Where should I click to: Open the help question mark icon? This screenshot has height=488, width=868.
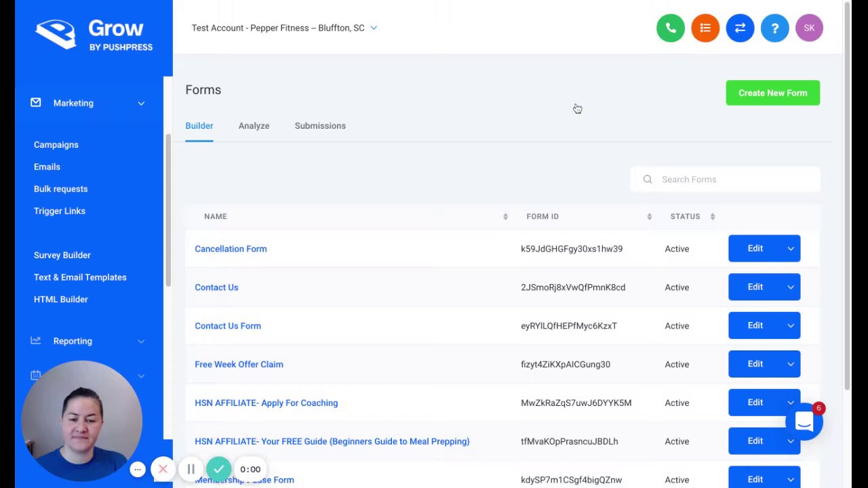774,28
